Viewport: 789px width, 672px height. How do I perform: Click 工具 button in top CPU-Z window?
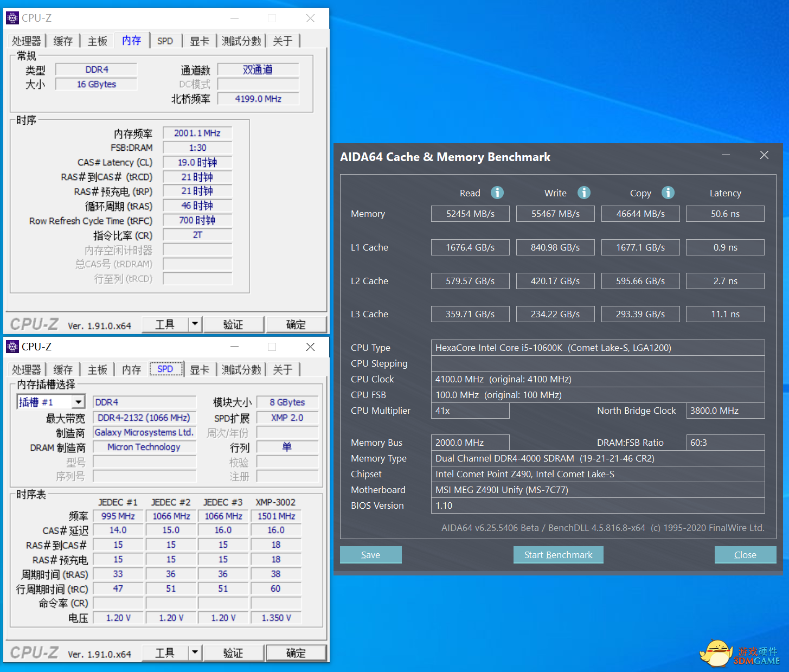[x=165, y=324]
